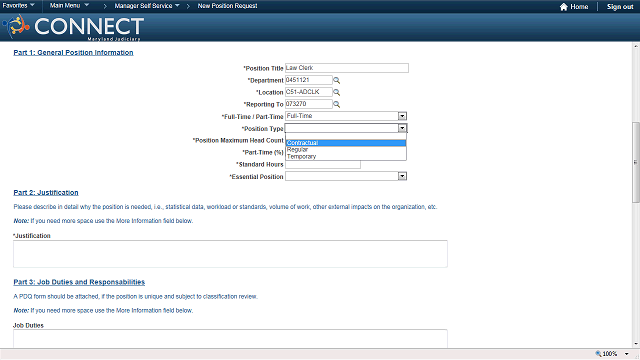Click the CONNECT Maryland Judiciary logo
This screenshot has height=360, width=640.
point(73,27)
